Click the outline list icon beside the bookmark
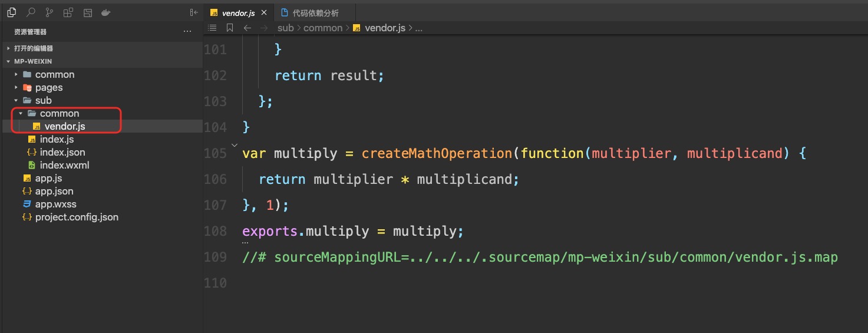This screenshot has width=868, height=333. 213,28
